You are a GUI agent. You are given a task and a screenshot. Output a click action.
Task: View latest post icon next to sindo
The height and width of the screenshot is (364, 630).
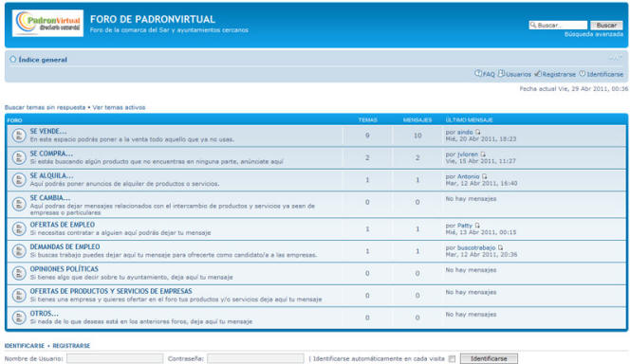[x=478, y=132]
